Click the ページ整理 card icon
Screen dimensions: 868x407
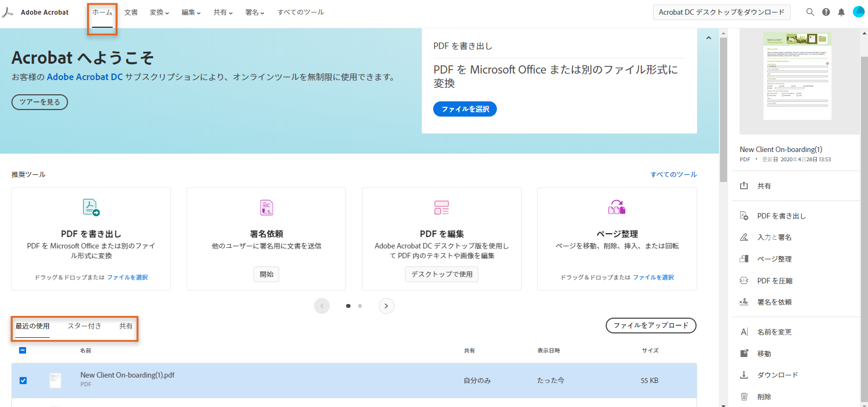(x=617, y=208)
